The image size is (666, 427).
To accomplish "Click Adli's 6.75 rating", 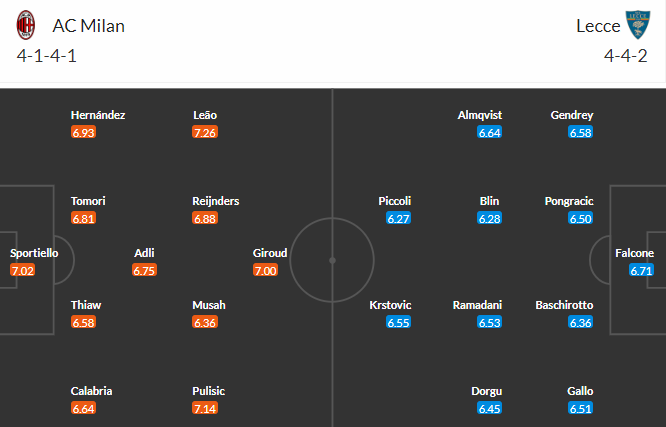I will 145,270.
